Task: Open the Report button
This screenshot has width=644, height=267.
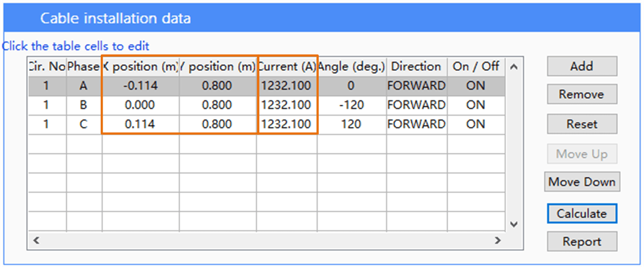Action: [x=581, y=242]
